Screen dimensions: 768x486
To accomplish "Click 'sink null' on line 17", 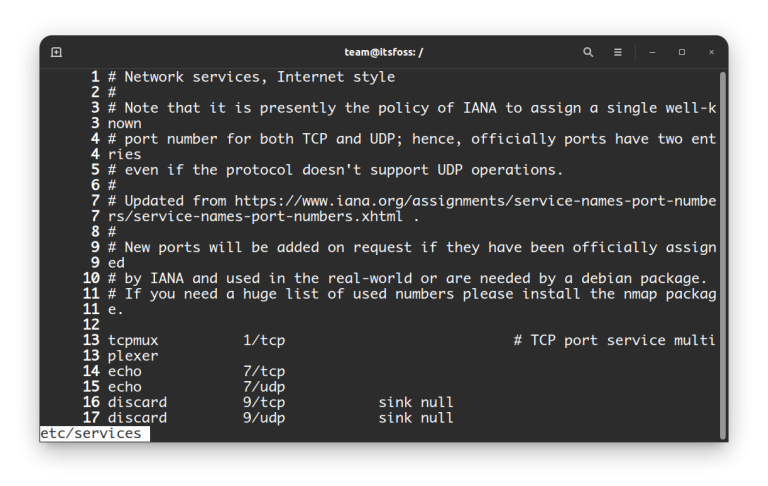I will (415, 417).
